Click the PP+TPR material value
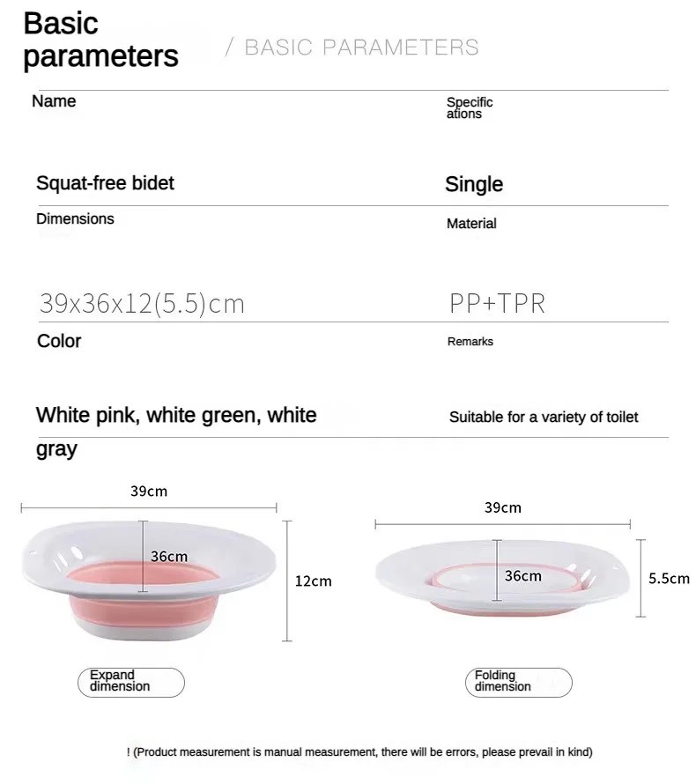 point(497,304)
